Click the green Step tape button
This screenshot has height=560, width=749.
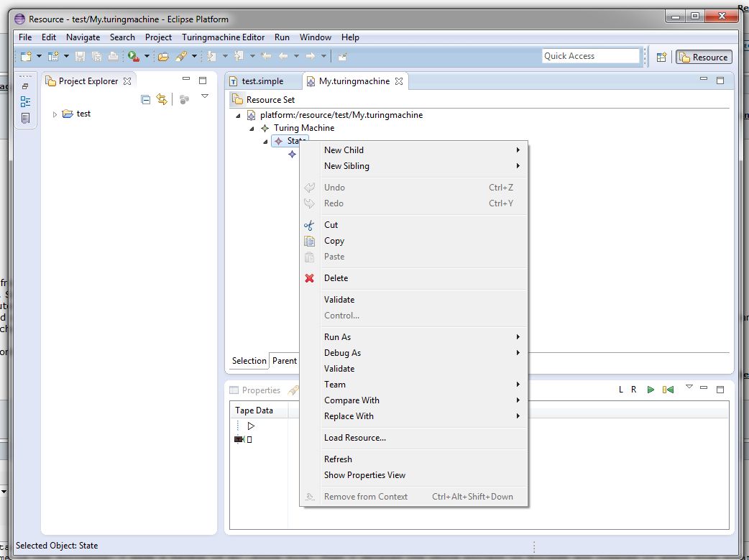click(x=668, y=390)
